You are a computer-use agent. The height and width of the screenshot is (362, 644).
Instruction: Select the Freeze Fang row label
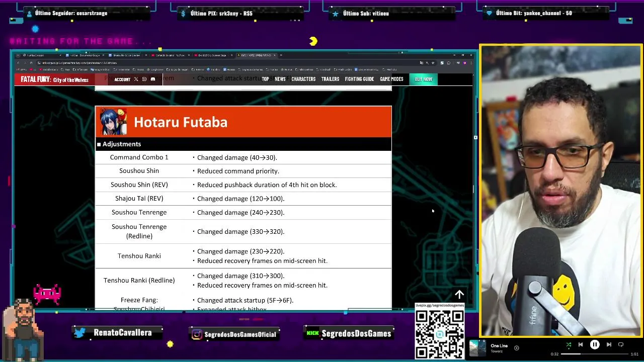pyautogui.click(x=139, y=300)
